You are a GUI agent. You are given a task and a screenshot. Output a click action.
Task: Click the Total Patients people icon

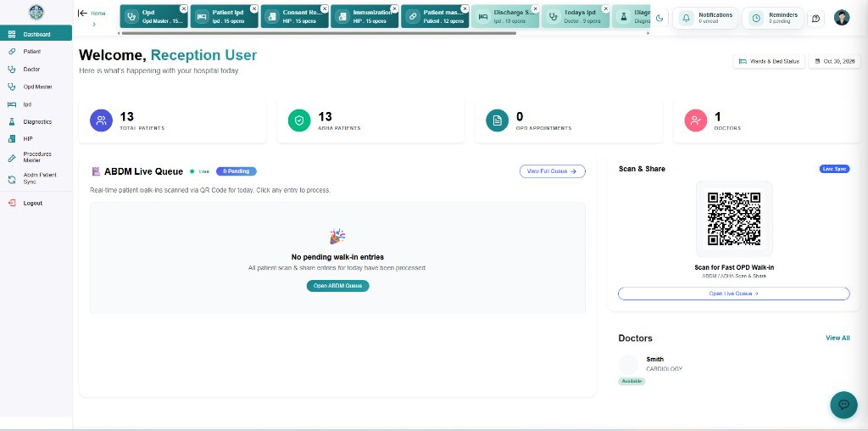pyautogui.click(x=102, y=120)
